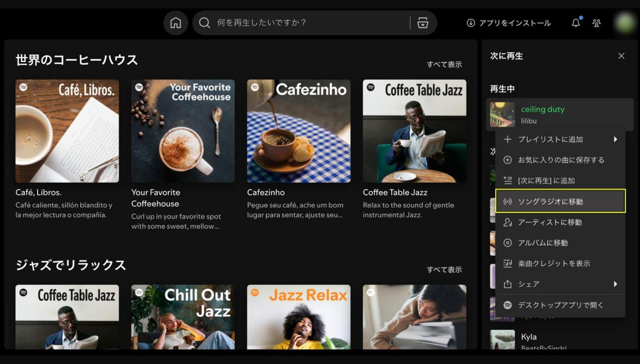Viewport: 640px width, 364px height.
Task: Open Coffee Table Jazz cover in jazz relax row
Action: click(x=67, y=317)
